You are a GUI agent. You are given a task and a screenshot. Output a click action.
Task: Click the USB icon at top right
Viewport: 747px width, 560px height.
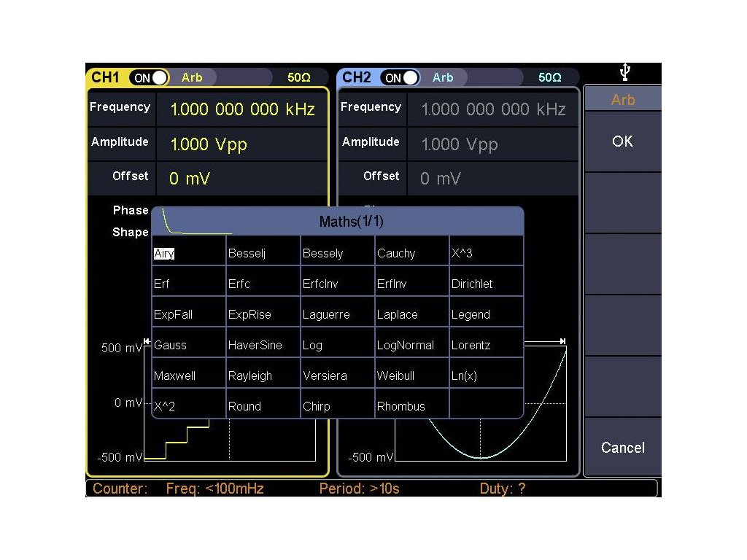(624, 72)
